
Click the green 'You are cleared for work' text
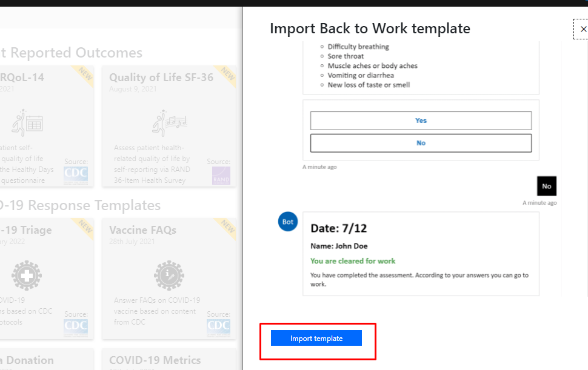tap(353, 261)
